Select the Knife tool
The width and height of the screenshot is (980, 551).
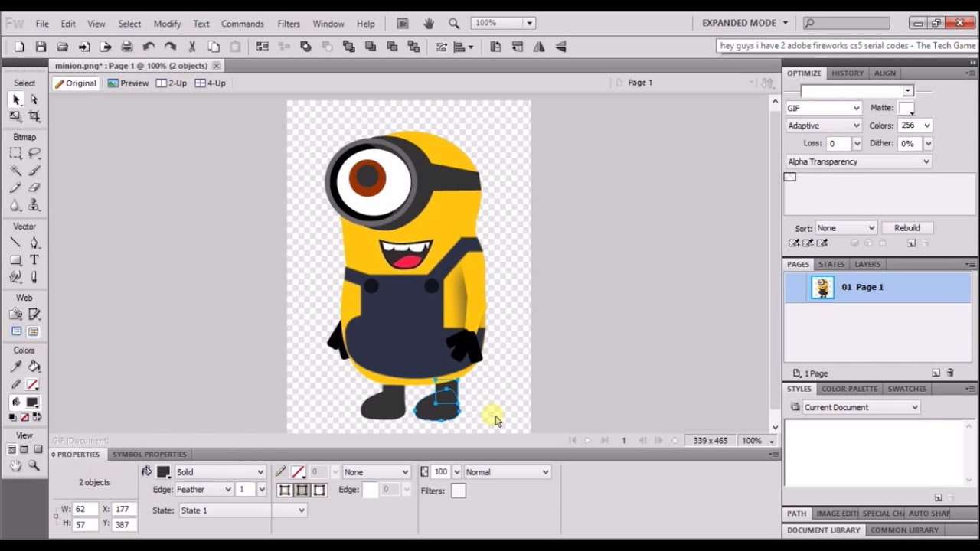pyautogui.click(x=34, y=277)
